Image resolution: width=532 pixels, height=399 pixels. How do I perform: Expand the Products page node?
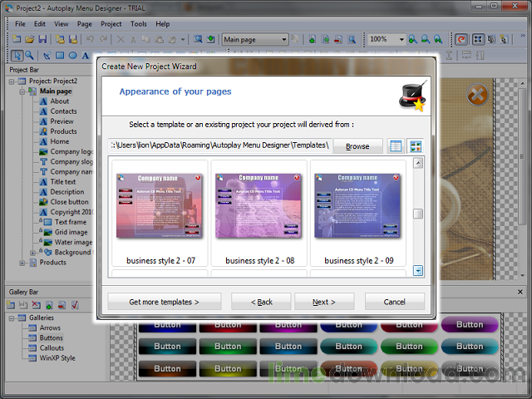pos(22,263)
